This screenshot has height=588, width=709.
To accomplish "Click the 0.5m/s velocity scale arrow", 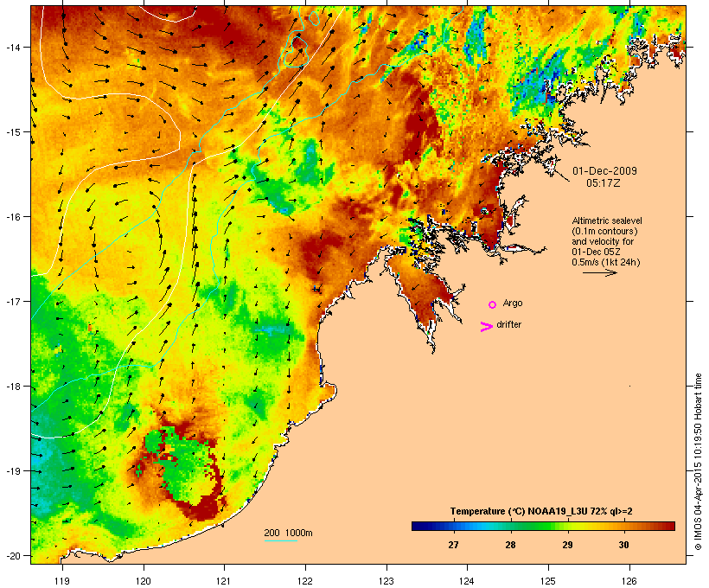I will click(x=599, y=272).
